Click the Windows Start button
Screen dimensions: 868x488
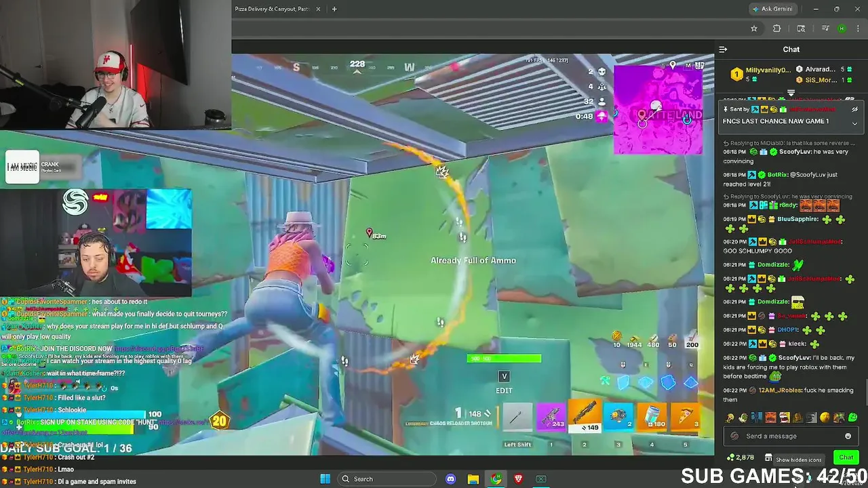click(x=325, y=479)
